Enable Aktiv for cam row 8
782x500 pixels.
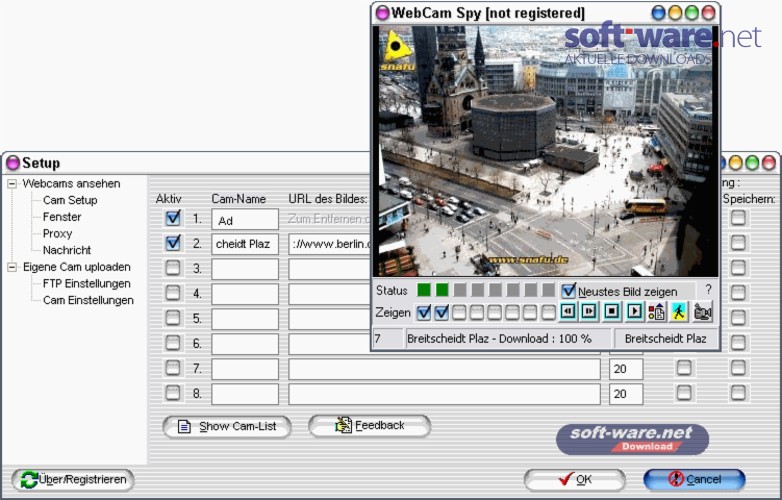point(173,393)
